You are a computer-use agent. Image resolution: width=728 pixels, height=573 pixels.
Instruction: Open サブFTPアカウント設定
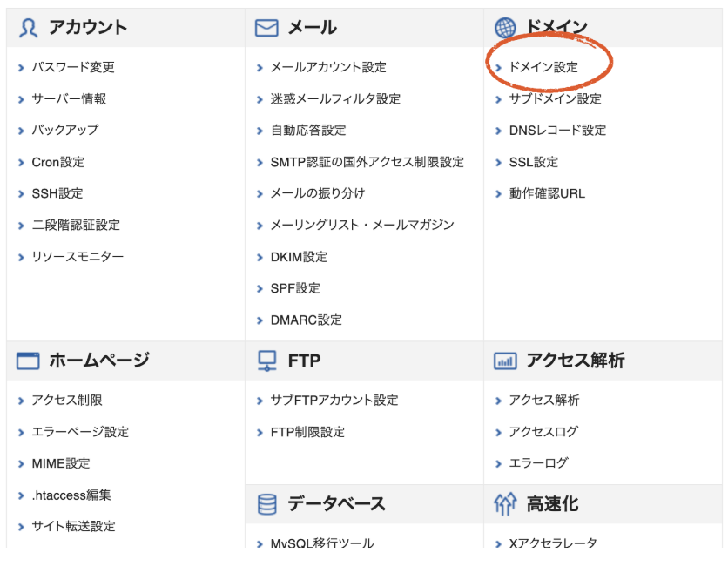(334, 401)
